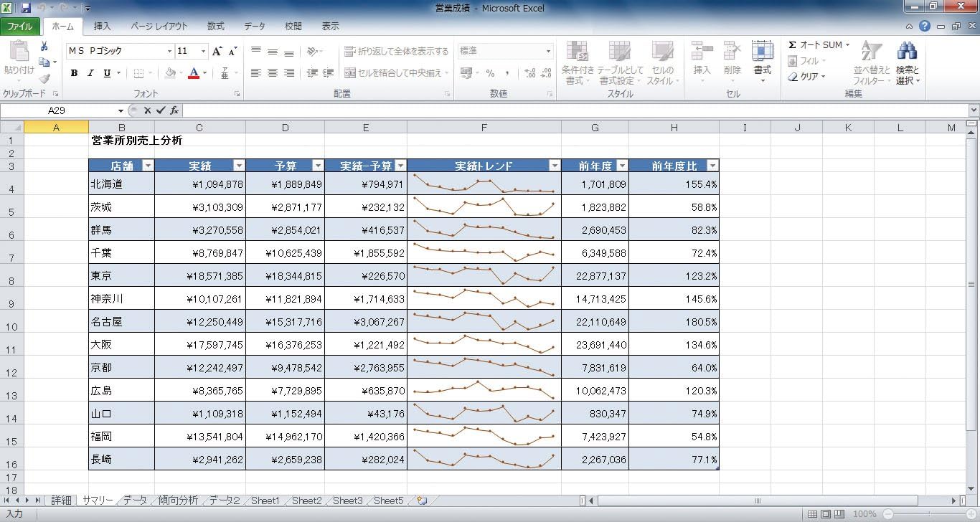The width and height of the screenshot is (980, 522).
Task: Click the text orientation icon
Action: tap(313, 52)
